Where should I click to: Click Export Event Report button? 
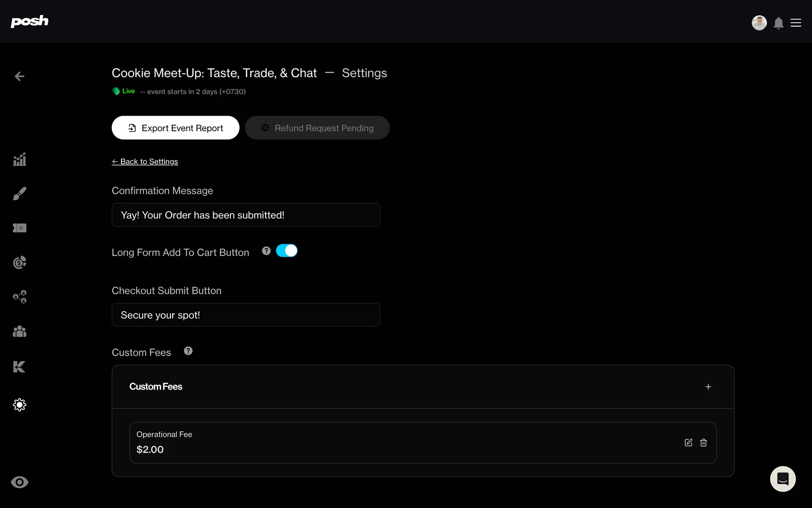pyautogui.click(x=176, y=128)
